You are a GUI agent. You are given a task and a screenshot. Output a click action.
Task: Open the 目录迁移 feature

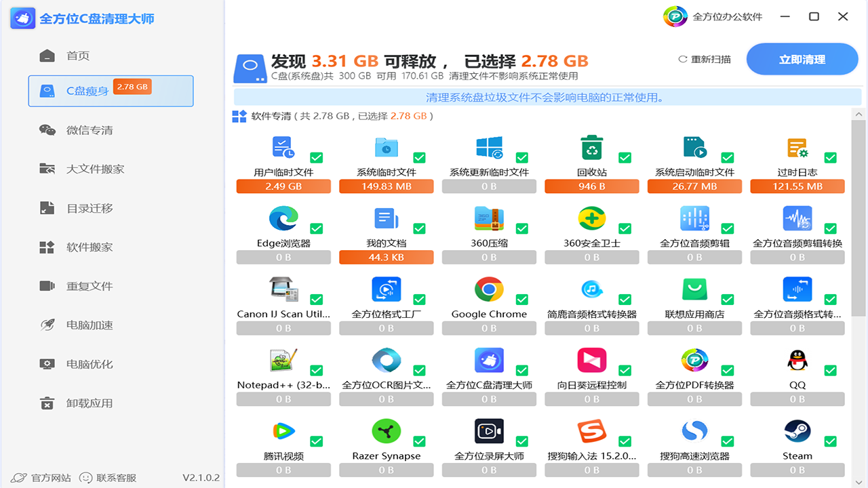87,207
